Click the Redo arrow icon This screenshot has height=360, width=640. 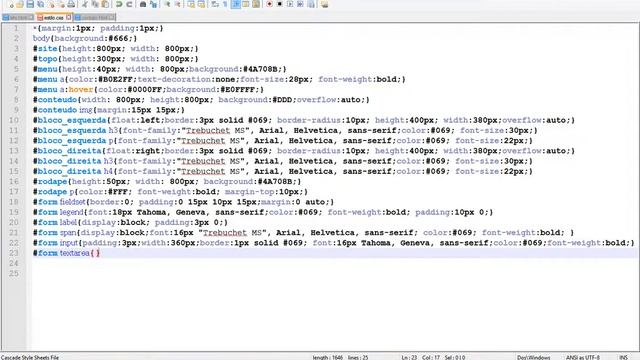129,4
